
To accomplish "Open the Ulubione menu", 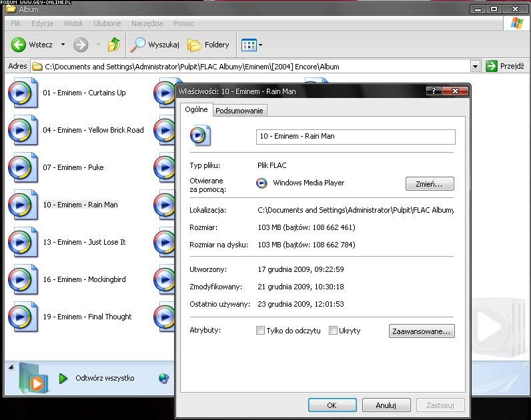I will pos(107,23).
